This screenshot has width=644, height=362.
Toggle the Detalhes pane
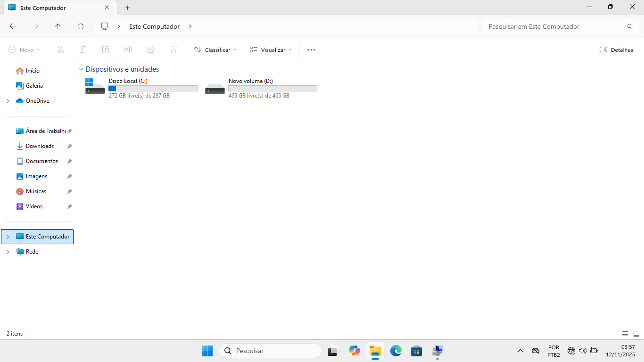pos(616,49)
